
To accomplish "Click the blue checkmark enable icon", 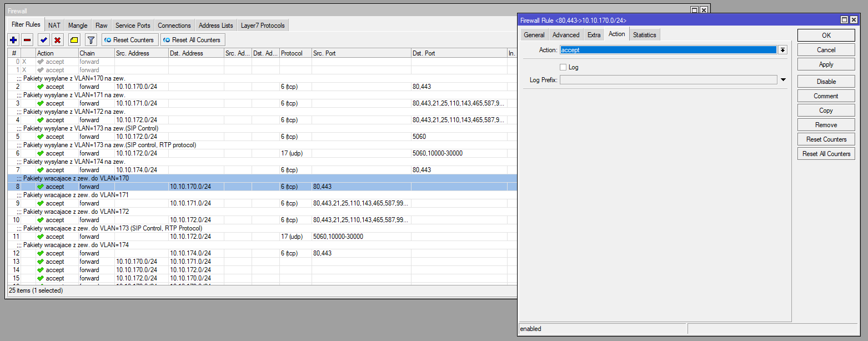I will 43,40.
